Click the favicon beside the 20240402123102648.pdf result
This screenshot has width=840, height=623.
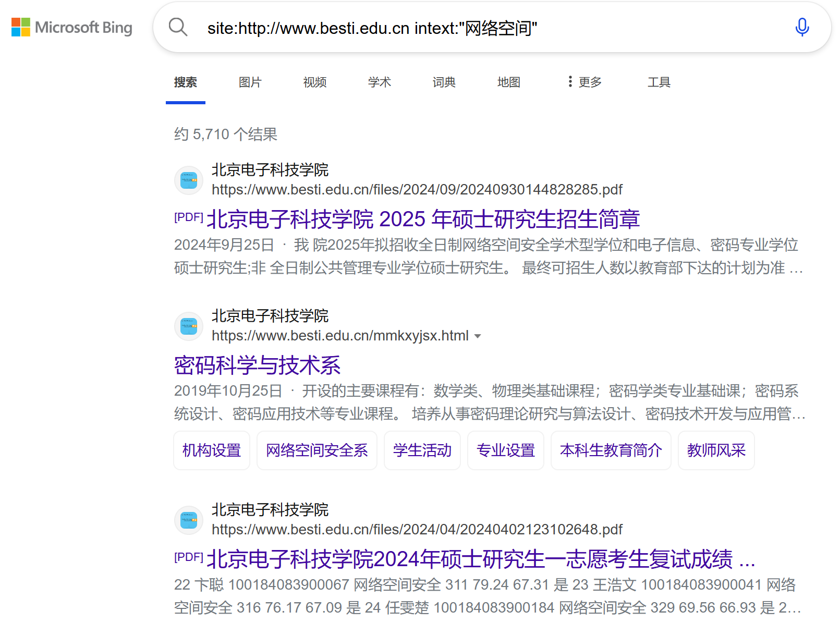[188, 520]
